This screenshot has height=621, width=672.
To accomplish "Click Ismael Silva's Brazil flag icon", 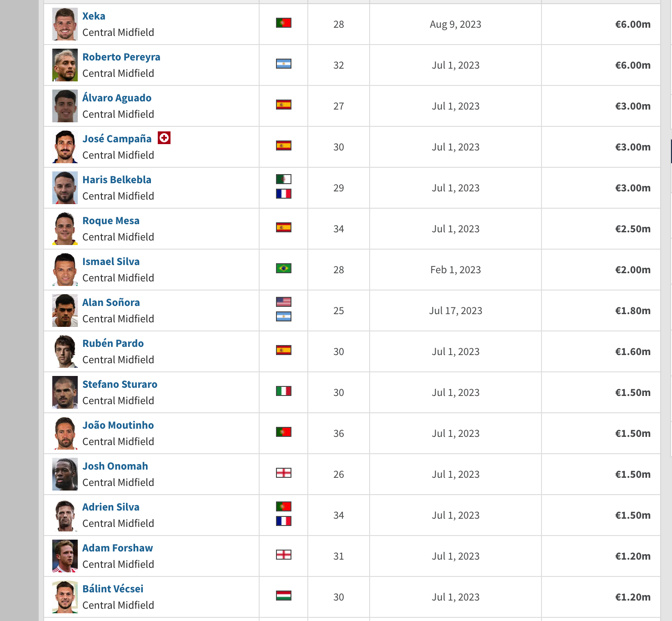I will click(284, 268).
